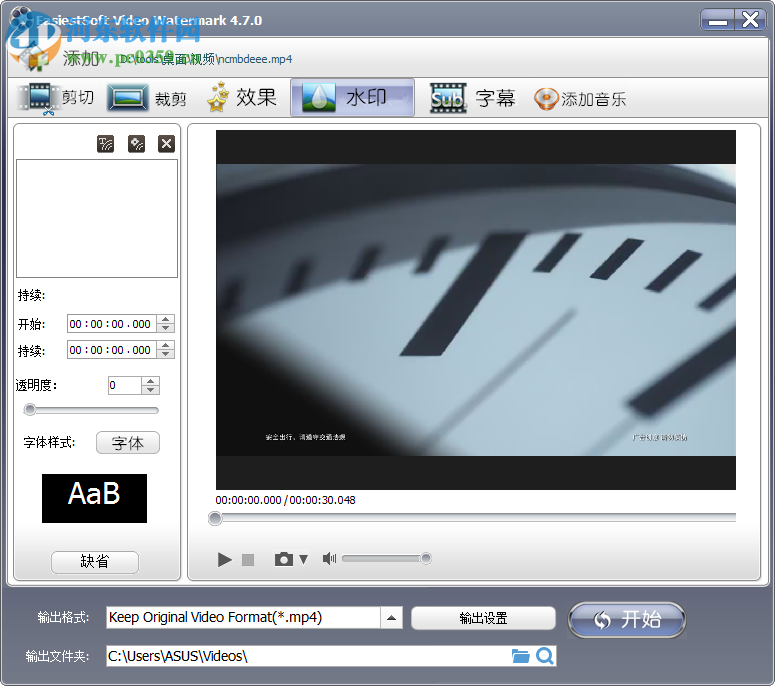The height and width of the screenshot is (686, 775).
Task: Mute audio with speaker icon
Action: (329, 558)
